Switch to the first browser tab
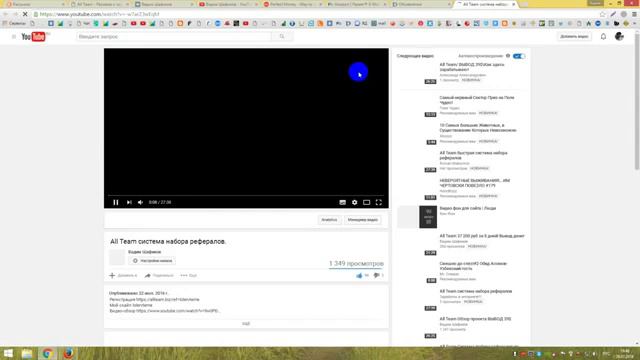This screenshot has width=640, height=360. click(34, 4)
